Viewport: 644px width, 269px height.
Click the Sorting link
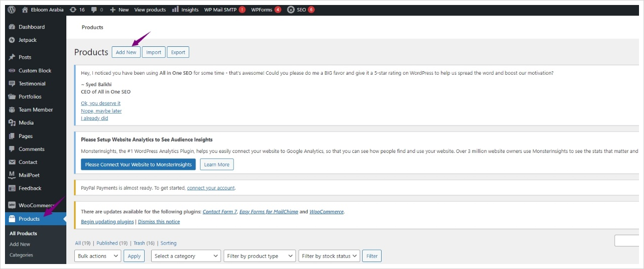[x=169, y=243]
